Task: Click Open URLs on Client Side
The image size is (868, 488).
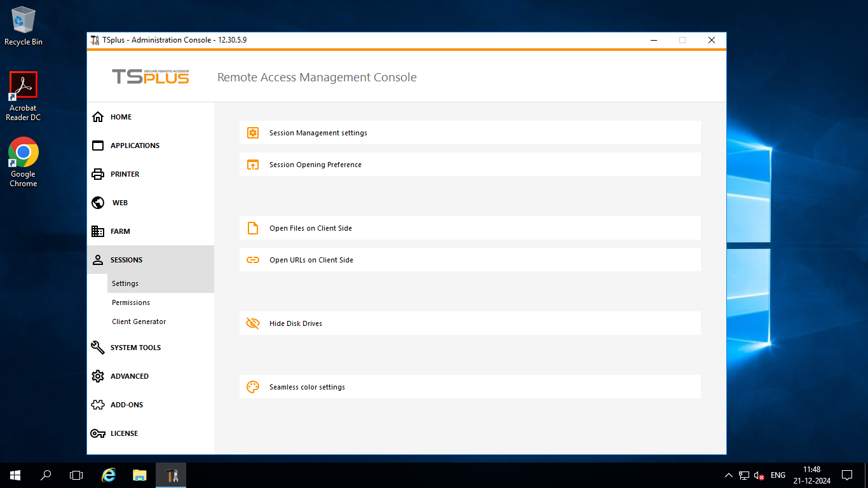Action: pos(311,260)
